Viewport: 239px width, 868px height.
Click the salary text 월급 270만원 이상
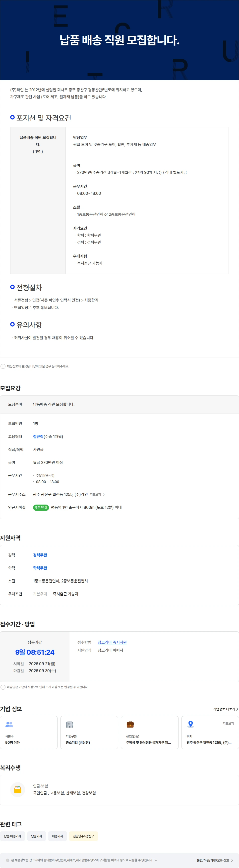tap(48, 462)
